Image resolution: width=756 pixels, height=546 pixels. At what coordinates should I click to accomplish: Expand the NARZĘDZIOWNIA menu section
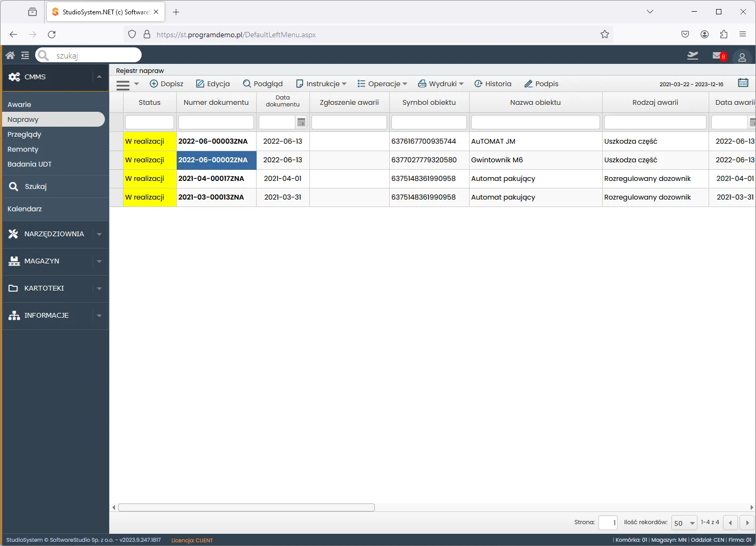coord(99,234)
